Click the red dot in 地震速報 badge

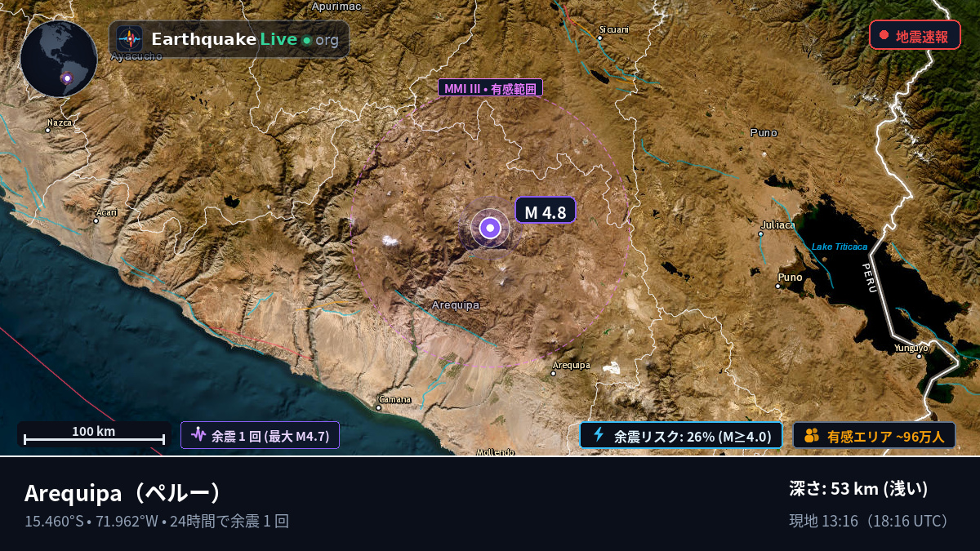(x=884, y=35)
